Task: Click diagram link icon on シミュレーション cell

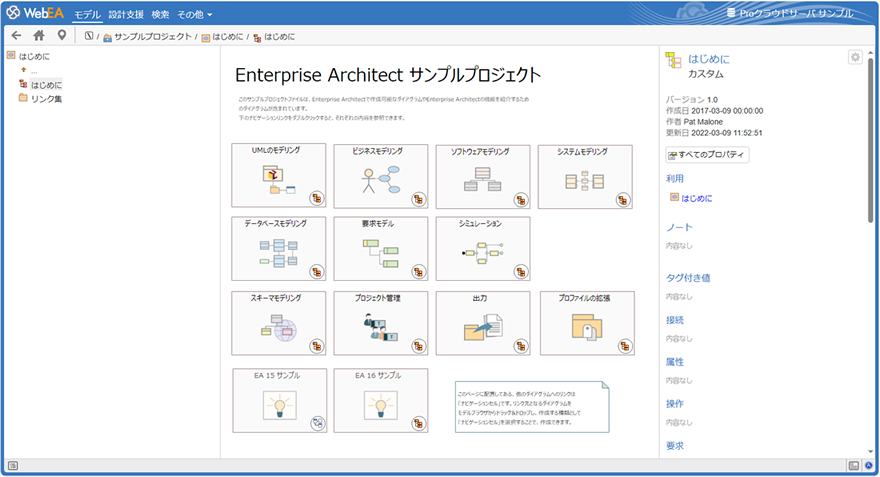Action: point(521,272)
